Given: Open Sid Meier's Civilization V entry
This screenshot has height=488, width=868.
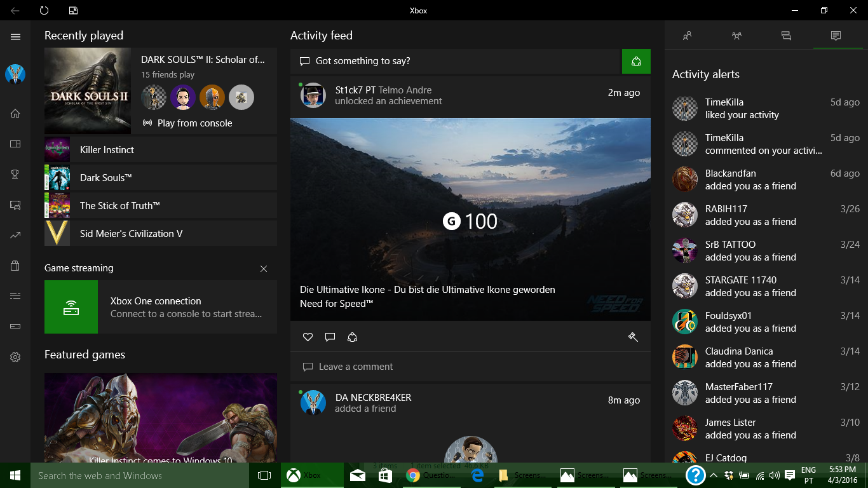Looking at the screenshot, I should click(x=161, y=234).
